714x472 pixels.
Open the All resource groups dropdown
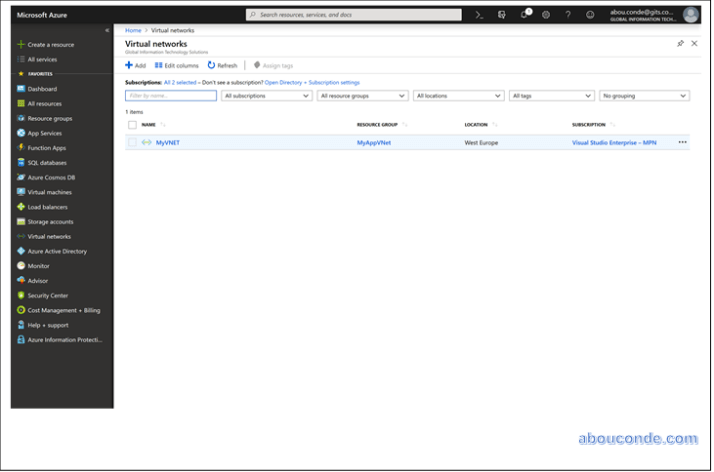point(361,96)
